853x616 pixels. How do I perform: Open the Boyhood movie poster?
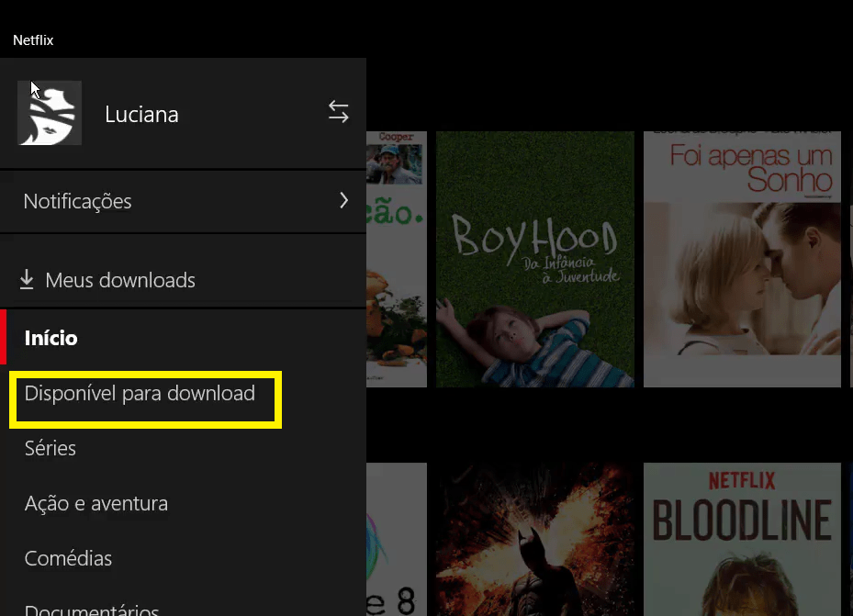534,259
